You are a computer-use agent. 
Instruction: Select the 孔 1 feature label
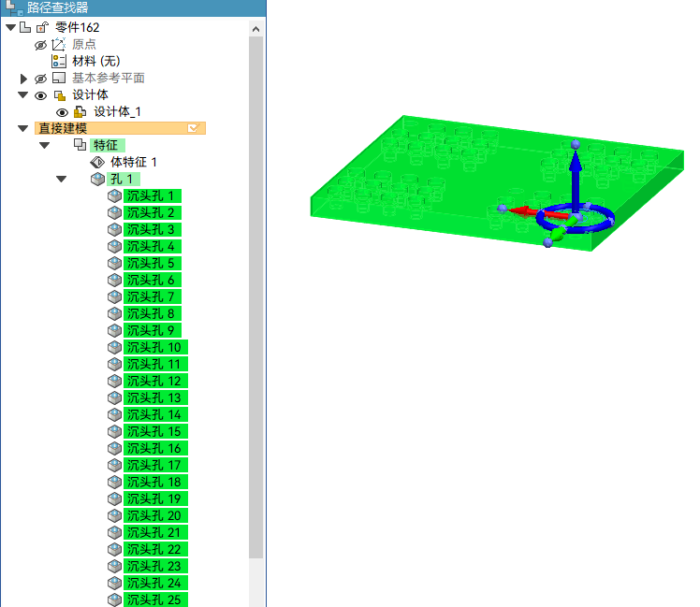(x=124, y=180)
